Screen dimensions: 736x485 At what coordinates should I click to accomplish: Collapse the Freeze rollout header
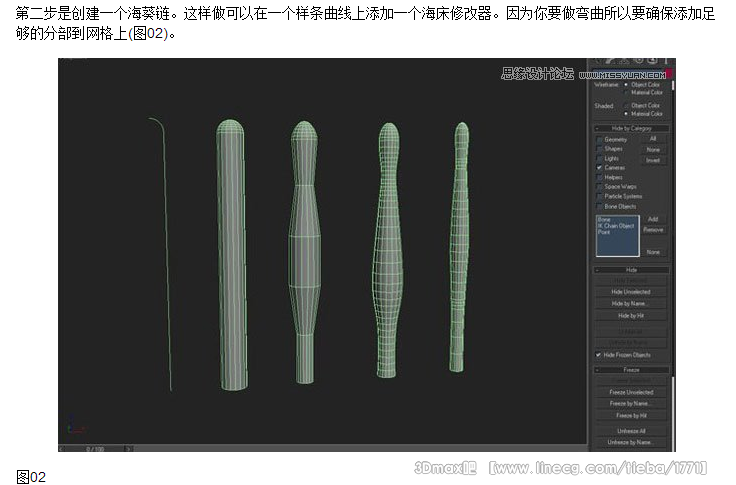(631, 370)
